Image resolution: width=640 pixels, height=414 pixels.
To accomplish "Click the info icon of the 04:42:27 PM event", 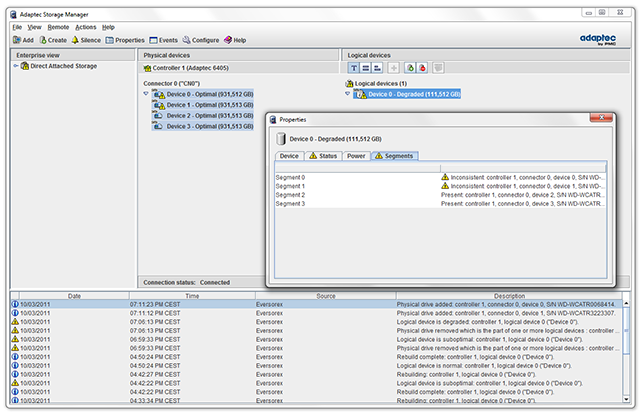I will click(x=15, y=374).
